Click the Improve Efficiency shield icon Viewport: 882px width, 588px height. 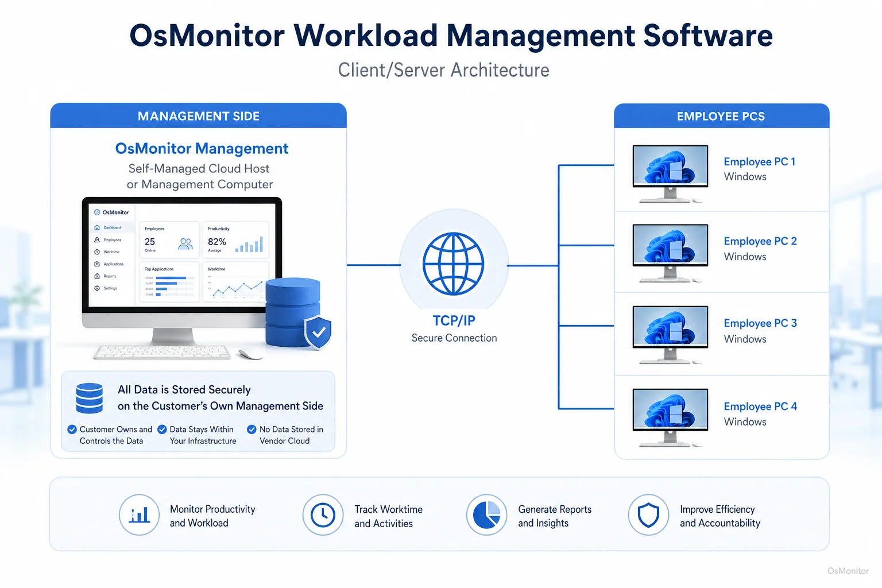click(648, 515)
